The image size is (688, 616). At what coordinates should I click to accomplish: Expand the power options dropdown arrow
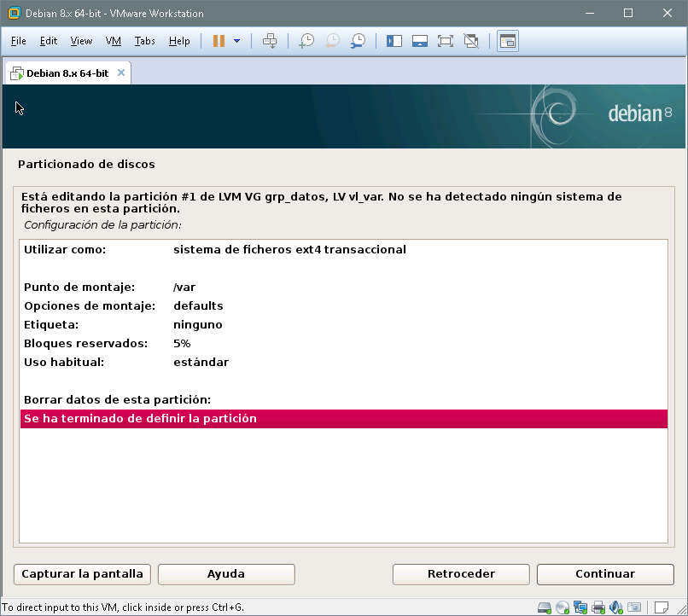tap(236, 41)
